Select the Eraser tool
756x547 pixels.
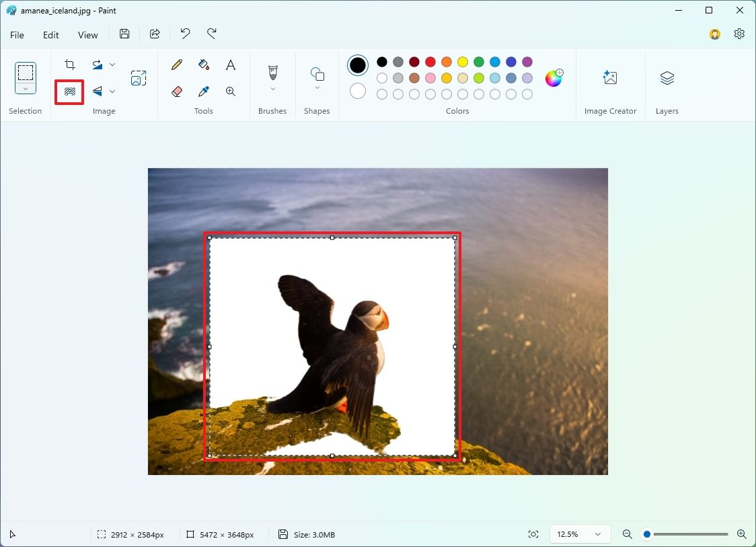point(176,91)
